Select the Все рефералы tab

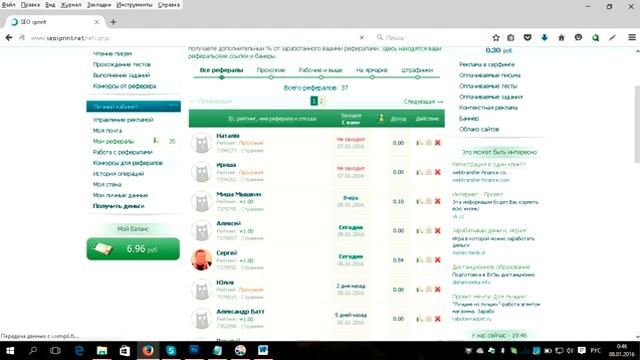pos(221,70)
